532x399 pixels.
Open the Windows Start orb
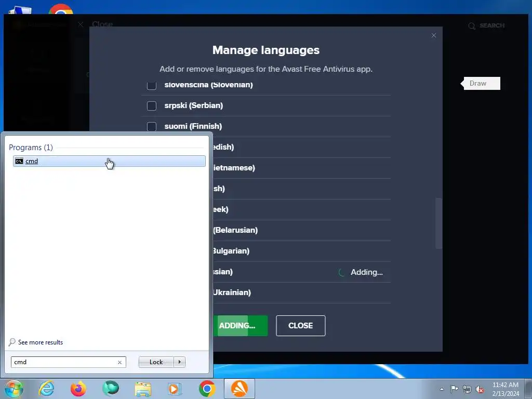pos(14,389)
